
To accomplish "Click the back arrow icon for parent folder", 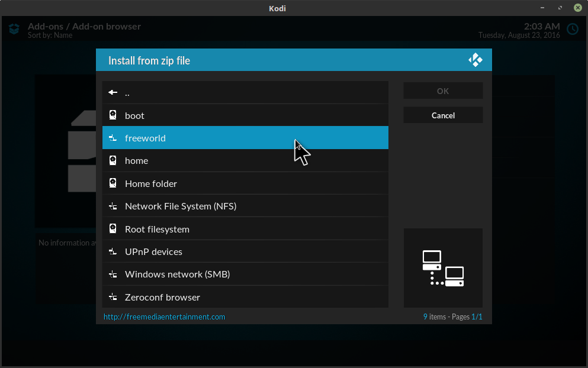I will tap(113, 92).
